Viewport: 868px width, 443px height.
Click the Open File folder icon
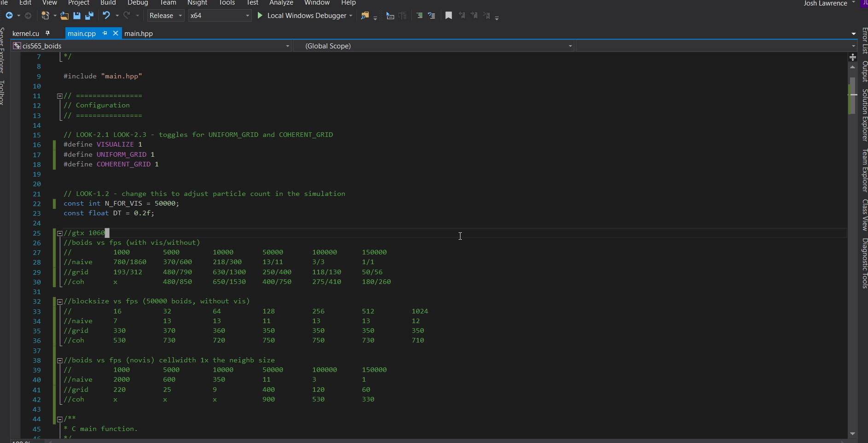[x=64, y=16]
